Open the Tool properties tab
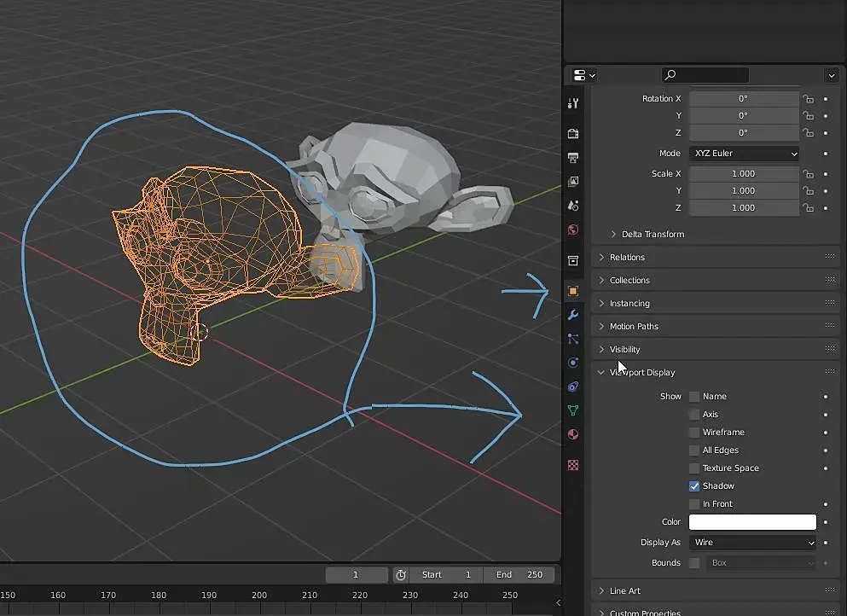The height and width of the screenshot is (616, 847). click(573, 103)
